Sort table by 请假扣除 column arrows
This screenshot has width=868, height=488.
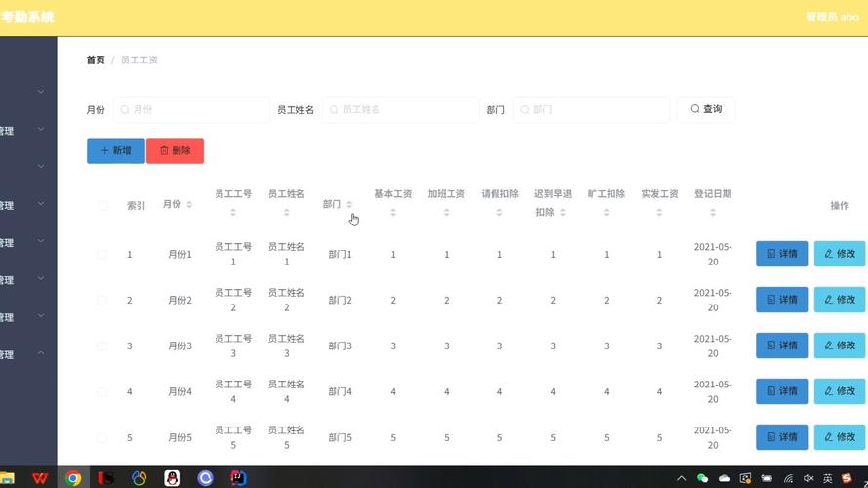tap(499, 212)
